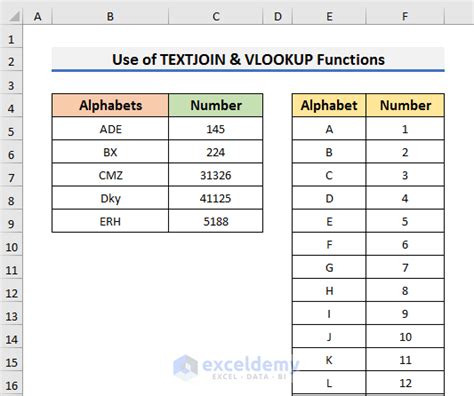Click the lookup letter 'A' cell
Image resolution: width=474 pixels, height=396 pixels.
point(329,129)
